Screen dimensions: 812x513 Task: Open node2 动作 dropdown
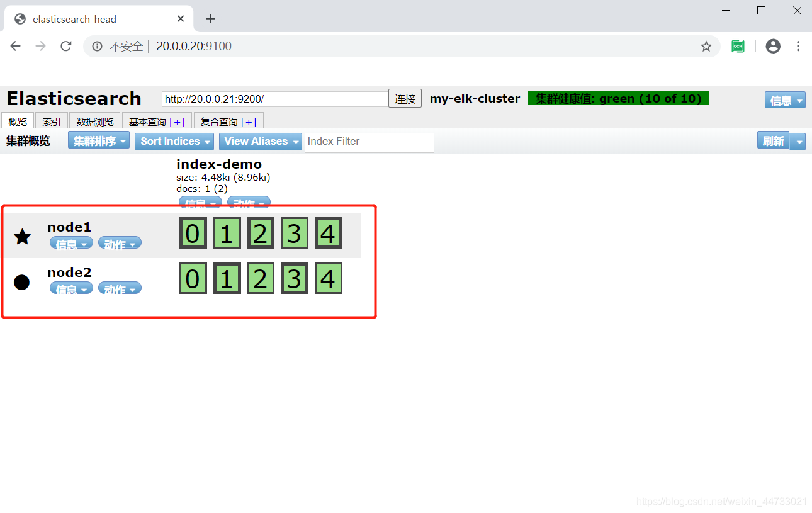(x=120, y=289)
